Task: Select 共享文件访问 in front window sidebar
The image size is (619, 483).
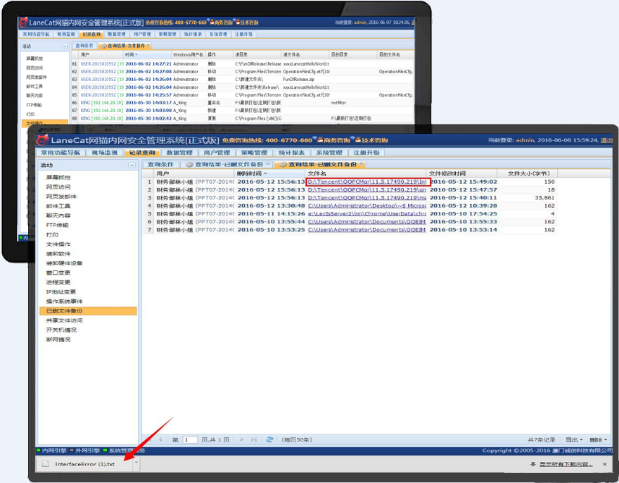Action: [64, 320]
